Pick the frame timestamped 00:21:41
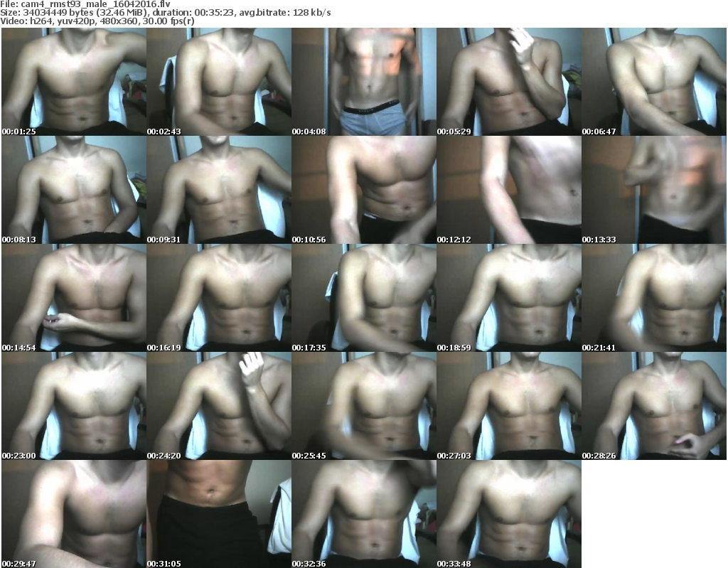Viewport: 728px width, 568px height. (654, 298)
